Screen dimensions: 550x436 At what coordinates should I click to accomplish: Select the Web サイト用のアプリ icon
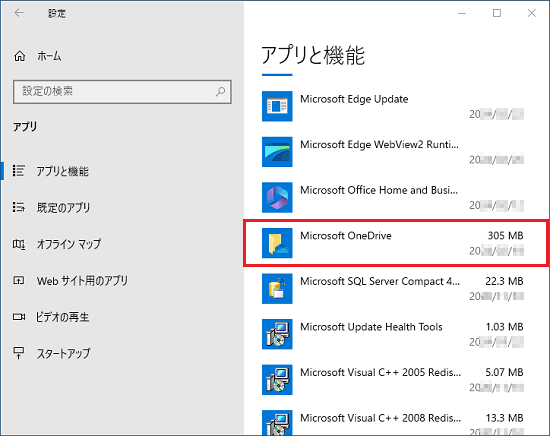point(19,280)
